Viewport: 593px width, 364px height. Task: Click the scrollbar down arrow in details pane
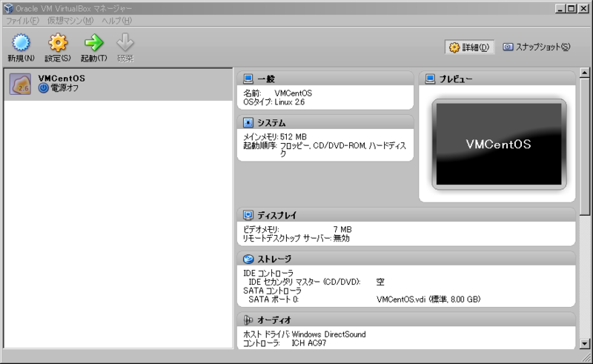pos(584,343)
